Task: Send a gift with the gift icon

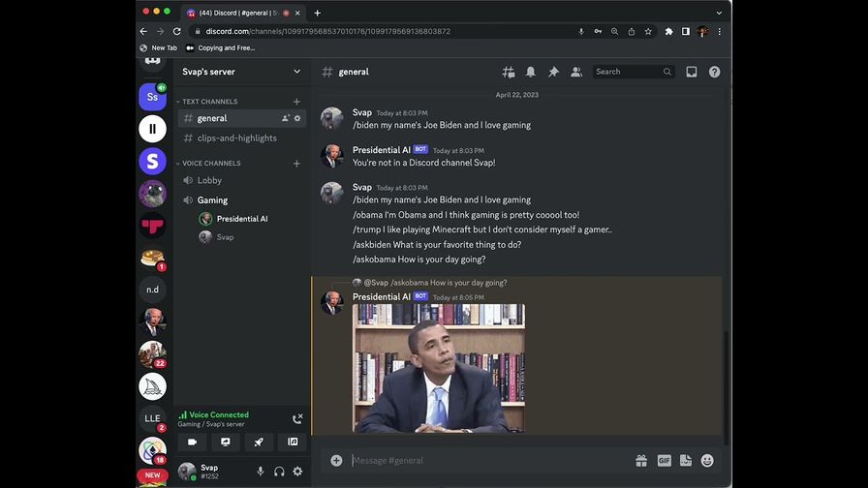Action: 641,461
